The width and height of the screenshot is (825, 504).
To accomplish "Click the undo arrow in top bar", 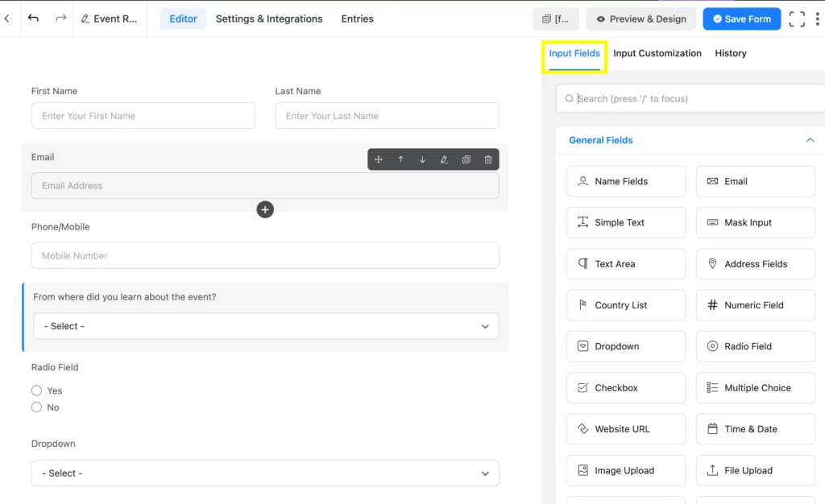I will point(33,19).
